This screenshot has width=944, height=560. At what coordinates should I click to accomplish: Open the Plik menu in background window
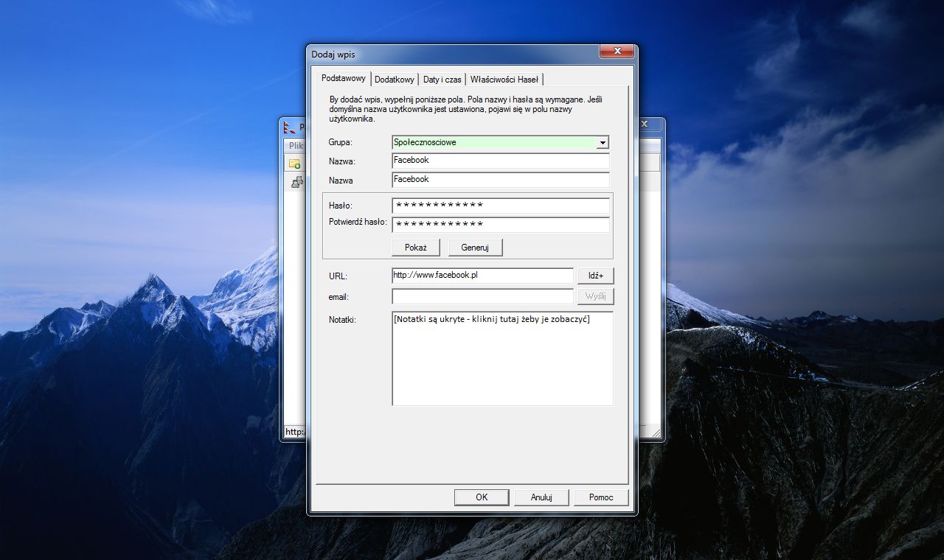[x=296, y=146]
